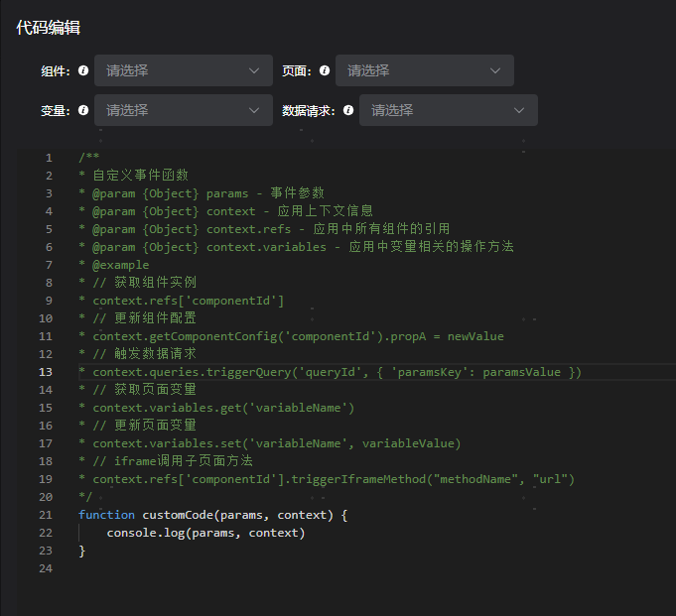The height and width of the screenshot is (616, 676).
Task: Click the info icon beside 数据请求 label
Action: click(348, 111)
